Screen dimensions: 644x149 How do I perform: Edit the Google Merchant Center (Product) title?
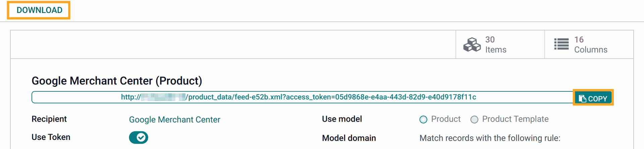tap(117, 81)
